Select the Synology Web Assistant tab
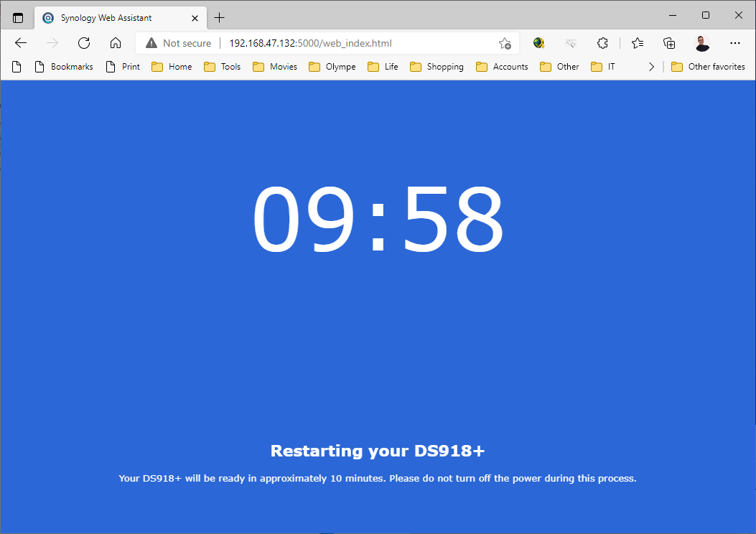This screenshot has height=534, width=756. (x=121, y=19)
